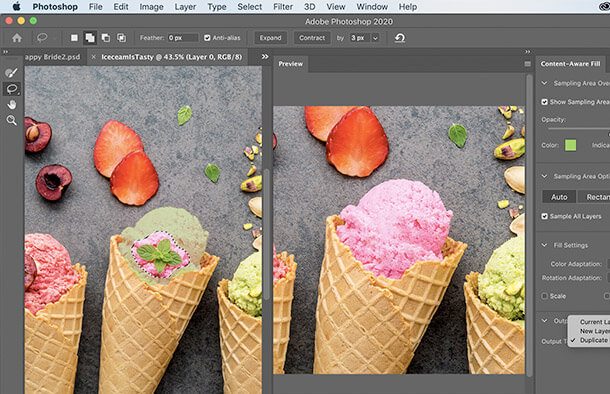
Task: Open the Rotation Adaptation dropdown
Action: [608, 278]
